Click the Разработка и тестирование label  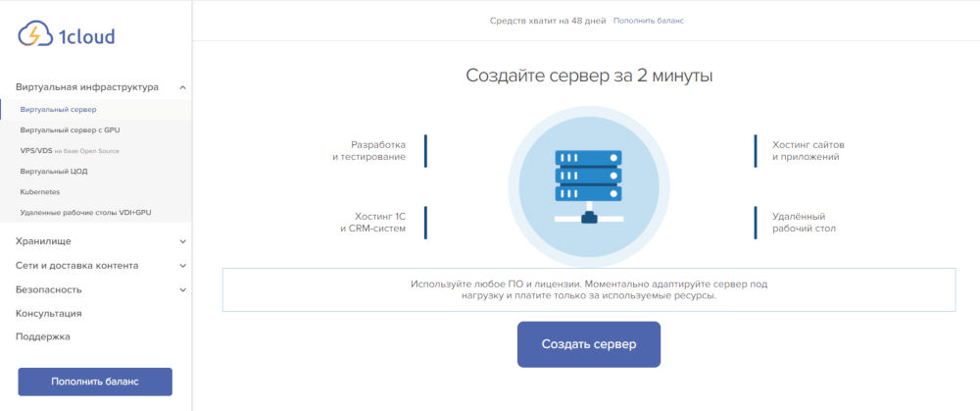(x=368, y=151)
